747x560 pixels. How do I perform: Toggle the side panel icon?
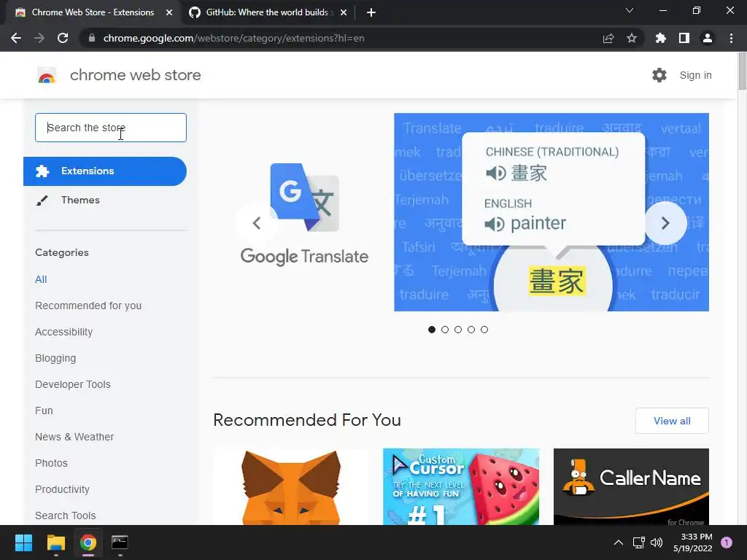tap(684, 38)
